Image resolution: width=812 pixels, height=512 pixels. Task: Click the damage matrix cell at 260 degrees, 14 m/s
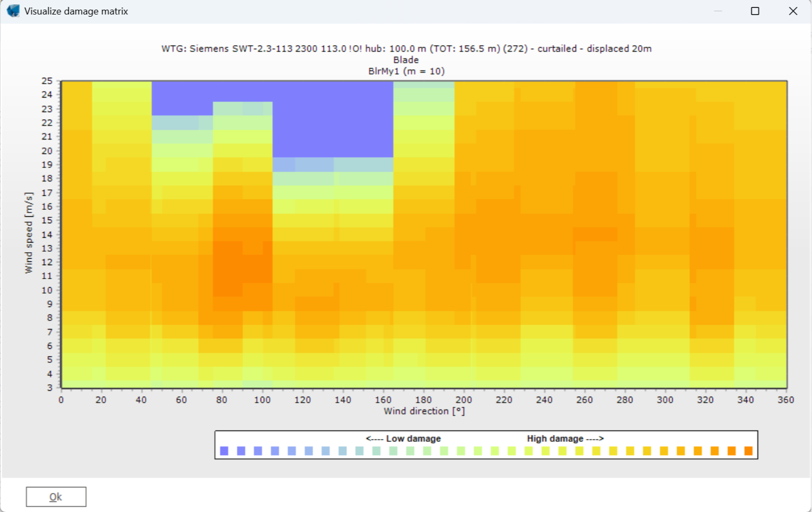[x=585, y=233]
